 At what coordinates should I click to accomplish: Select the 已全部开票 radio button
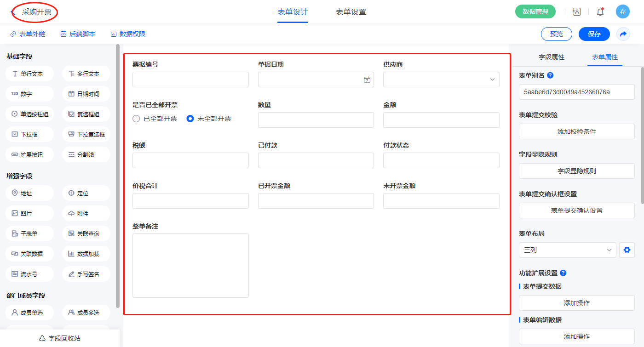click(136, 119)
